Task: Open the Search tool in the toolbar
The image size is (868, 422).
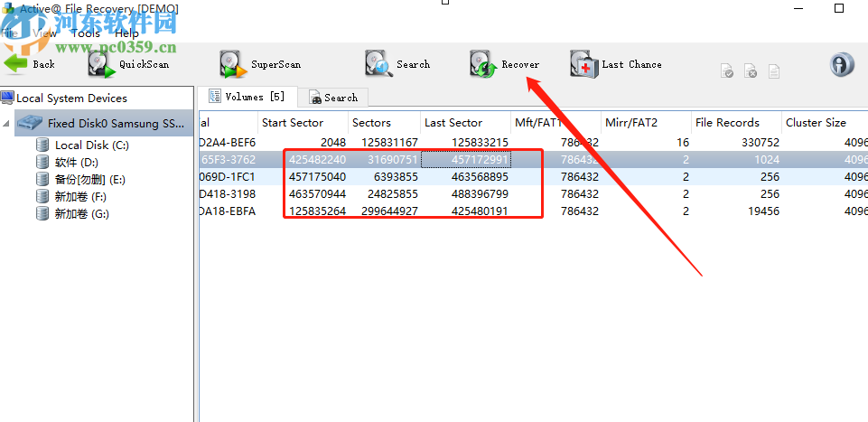Action: [397, 64]
